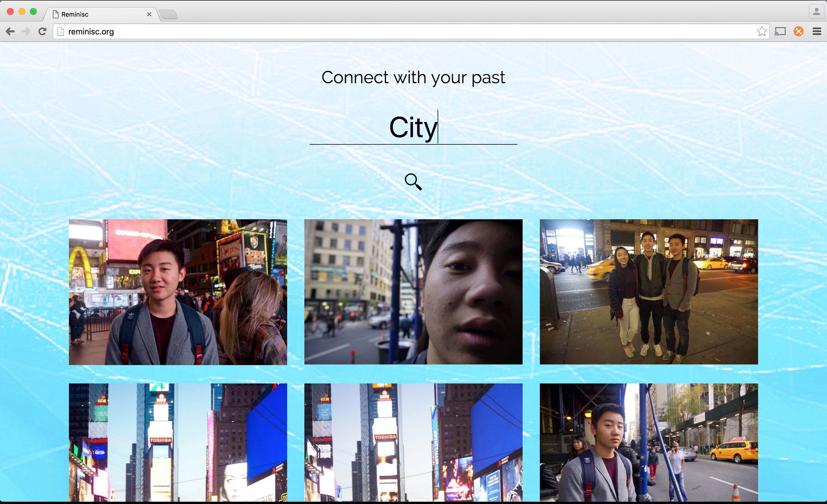Click the browser back arrow
This screenshot has height=504, width=827.
coord(10,32)
